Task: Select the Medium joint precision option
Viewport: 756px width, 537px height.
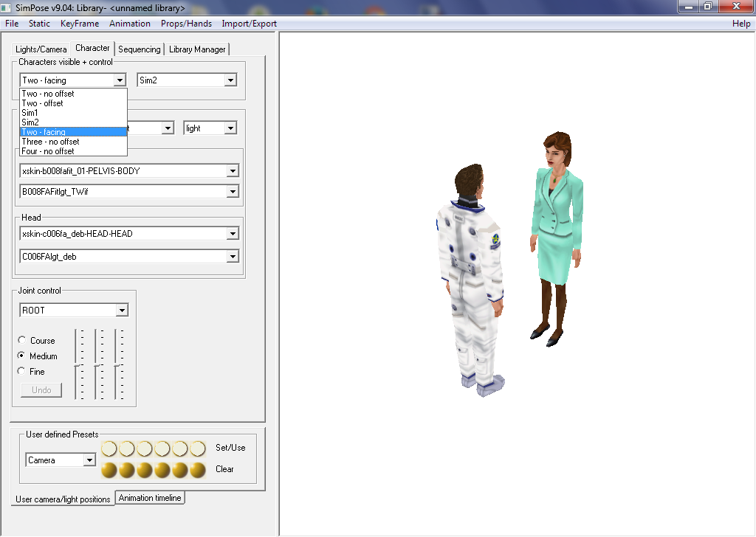Action: 22,356
